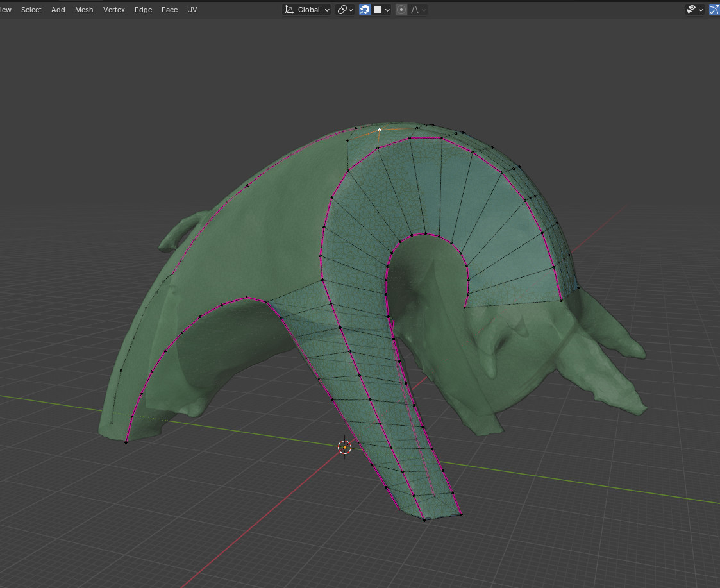Open the Global transform orientation dropdown
Viewport: 720px width, 588px height.
(x=306, y=10)
